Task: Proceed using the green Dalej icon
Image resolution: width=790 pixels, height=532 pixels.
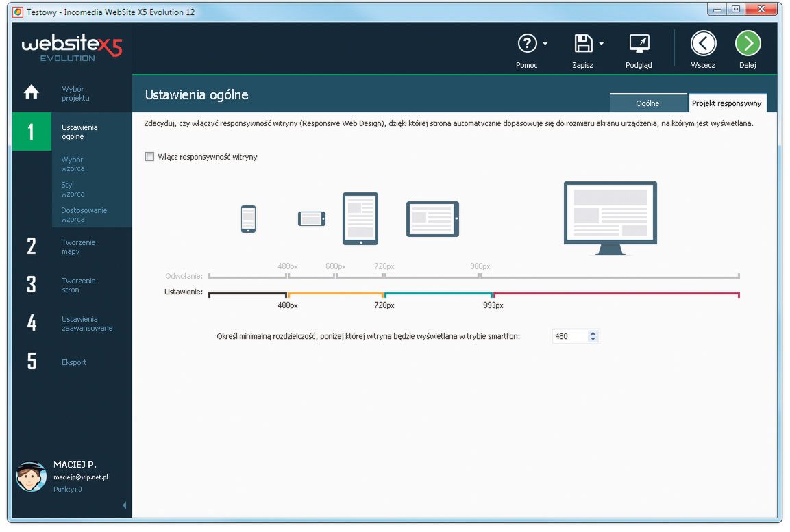Action: pos(748,43)
